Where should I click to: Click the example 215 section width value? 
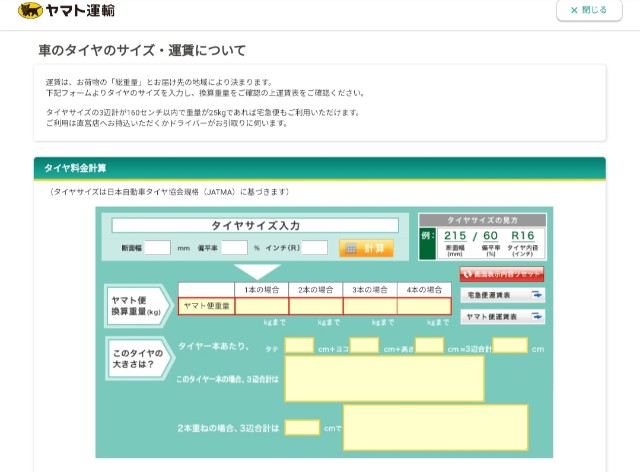455,236
